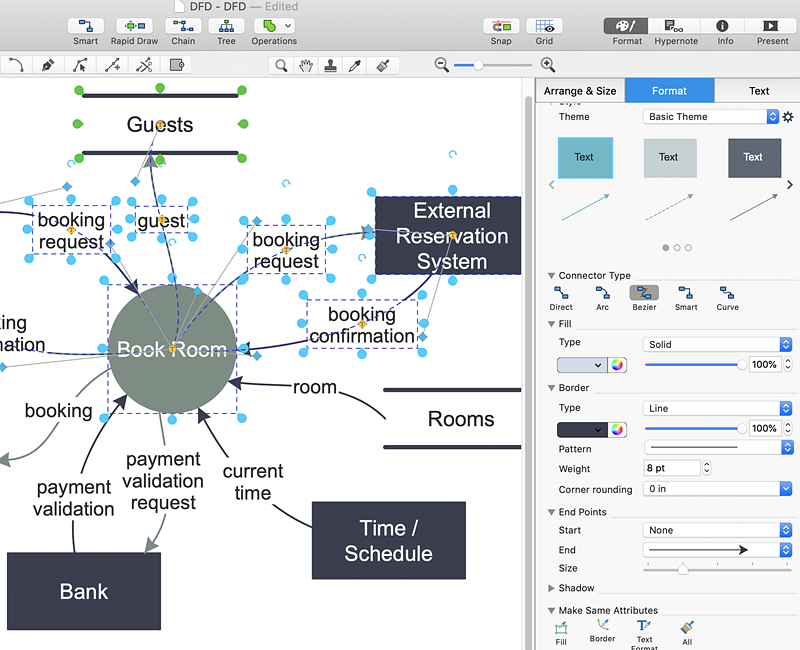Screen dimensions: 800x650
Task: Click the Weight input field
Action: click(672, 468)
